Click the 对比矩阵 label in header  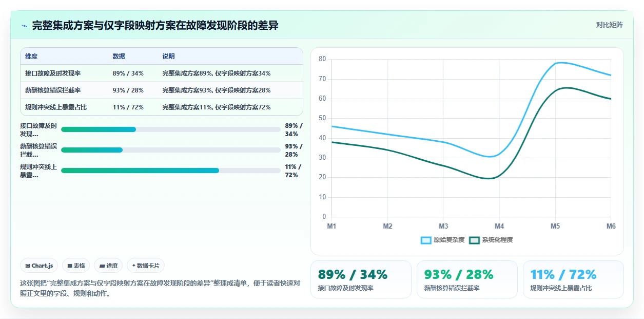610,25
